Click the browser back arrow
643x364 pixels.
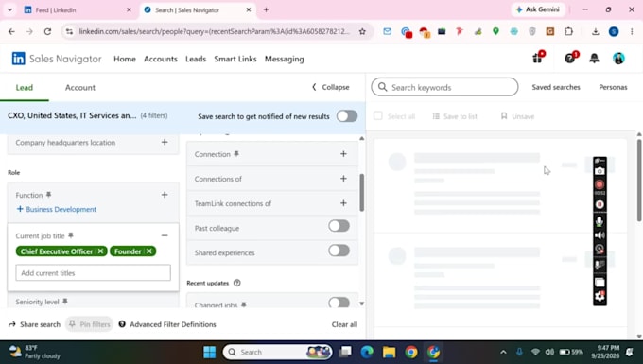pos(11,31)
